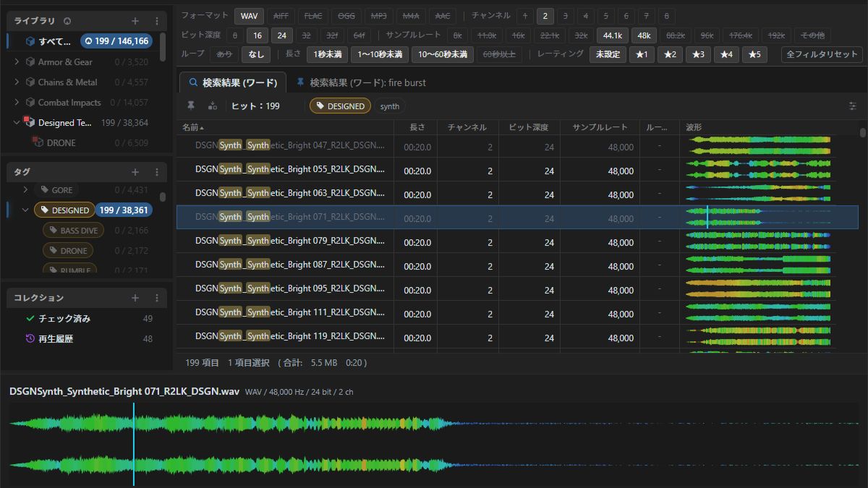Click the hierarchy icon next to the pin
The image size is (868, 488).
click(212, 106)
